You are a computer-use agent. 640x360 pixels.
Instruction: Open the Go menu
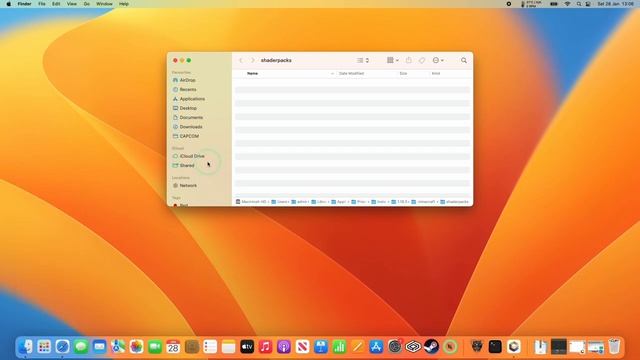[87, 4]
